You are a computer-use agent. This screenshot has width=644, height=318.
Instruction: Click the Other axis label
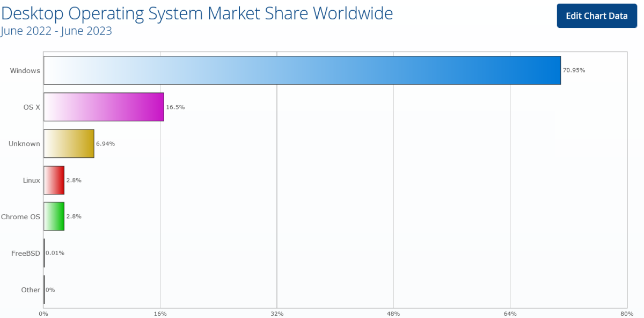tap(31, 290)
